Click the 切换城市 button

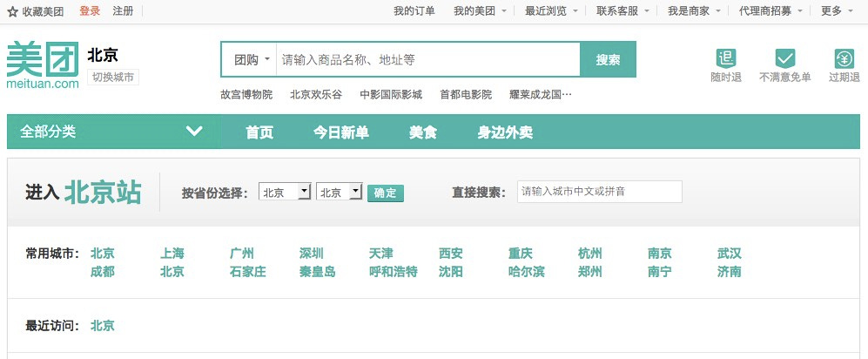click(113, 78)
